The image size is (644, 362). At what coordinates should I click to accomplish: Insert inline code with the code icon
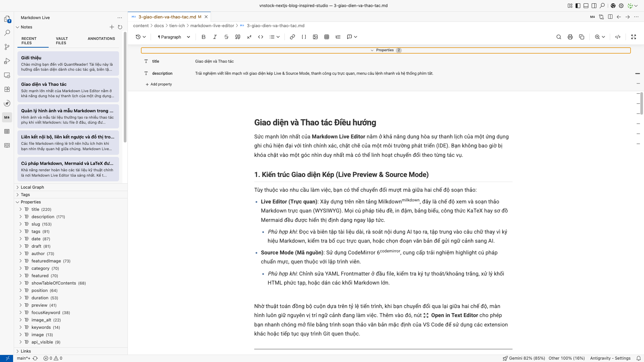click(261, 37)
